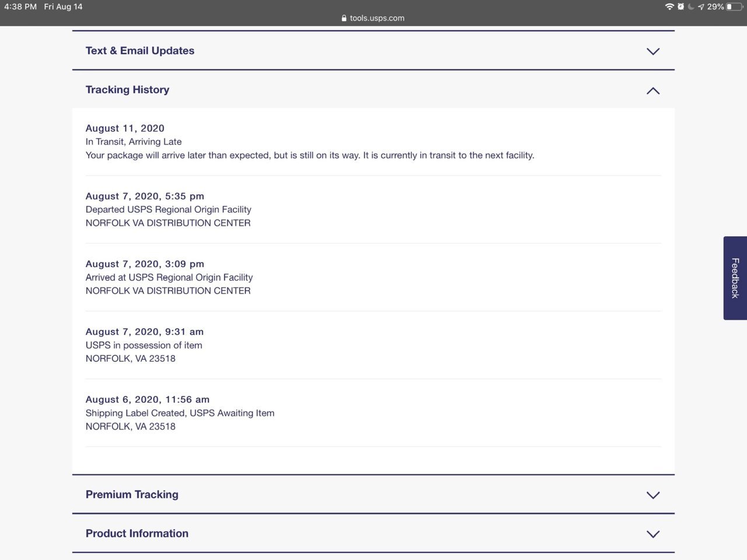
Task: Select the 'In Transit, Arriving Late' status
Action: [x=134, y=142]
